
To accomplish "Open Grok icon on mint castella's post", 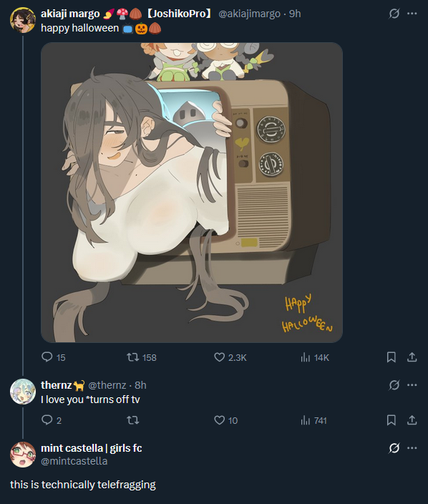I will click(394, 447).
